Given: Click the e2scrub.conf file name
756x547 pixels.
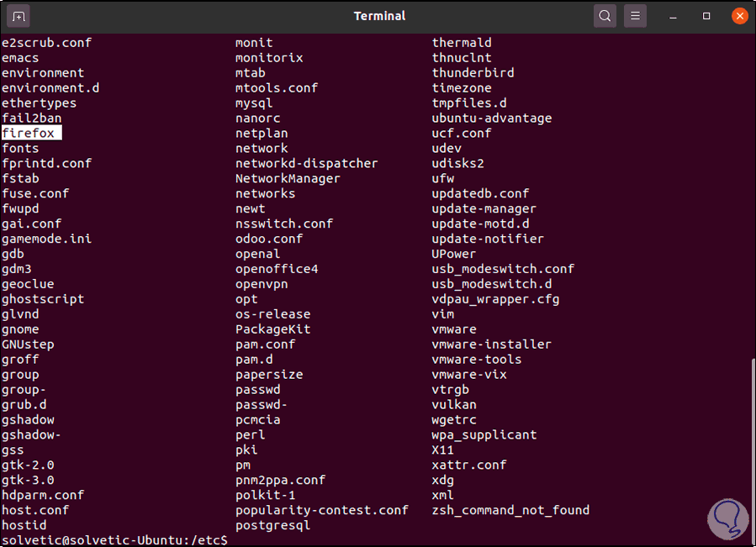Looking at the screenshot, I should point(46,42).
